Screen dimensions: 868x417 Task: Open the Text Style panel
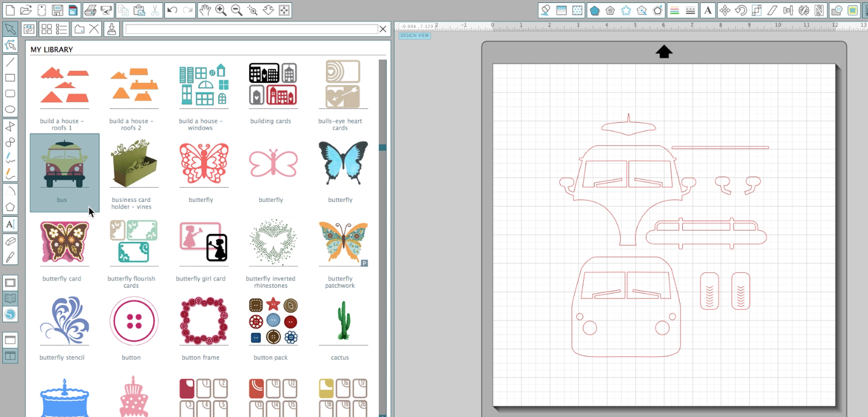708,10
